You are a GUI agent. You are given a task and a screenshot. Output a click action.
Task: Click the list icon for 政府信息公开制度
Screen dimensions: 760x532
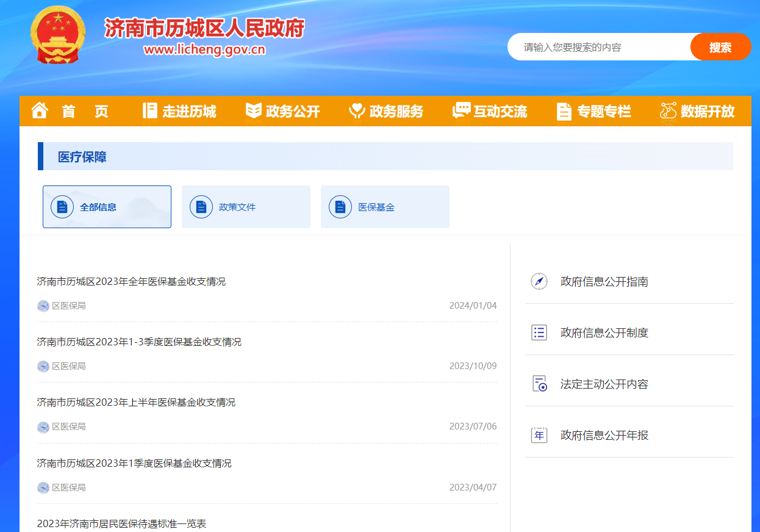point(539,332)
